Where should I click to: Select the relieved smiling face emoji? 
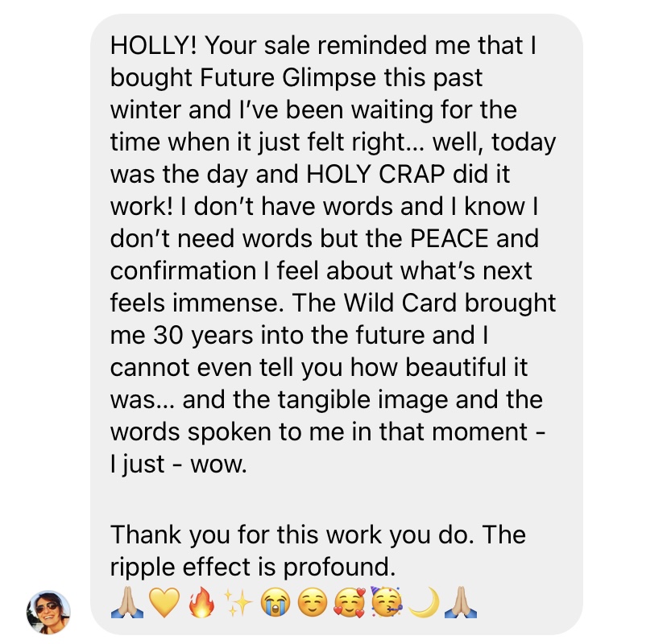pyautogui.click(x=313, y=603)
